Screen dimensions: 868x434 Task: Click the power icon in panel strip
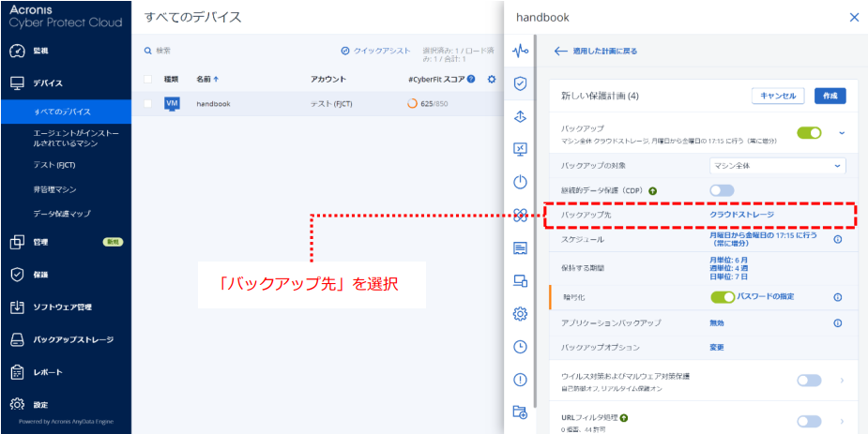click(x=520, y=182)
